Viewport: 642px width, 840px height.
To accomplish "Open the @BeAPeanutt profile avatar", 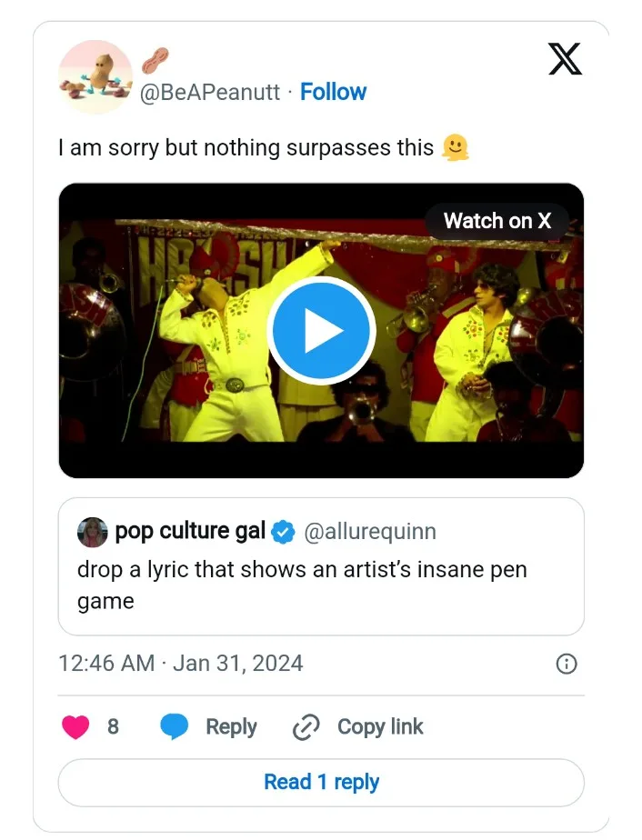I will (x=95, y=77).
